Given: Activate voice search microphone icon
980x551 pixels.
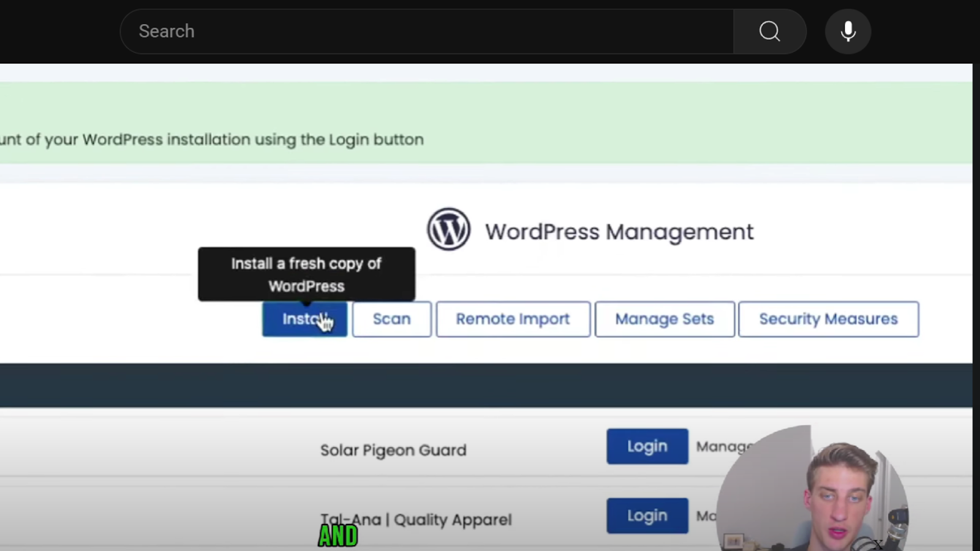Looking at the screenshot, I should 848,31.
